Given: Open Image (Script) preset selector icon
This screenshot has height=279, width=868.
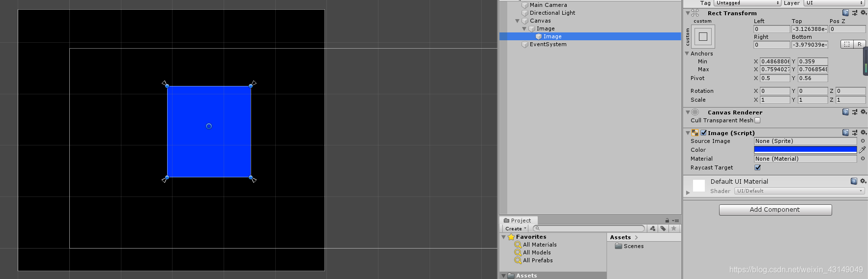Looking at the screenshot, I should 855,133.
